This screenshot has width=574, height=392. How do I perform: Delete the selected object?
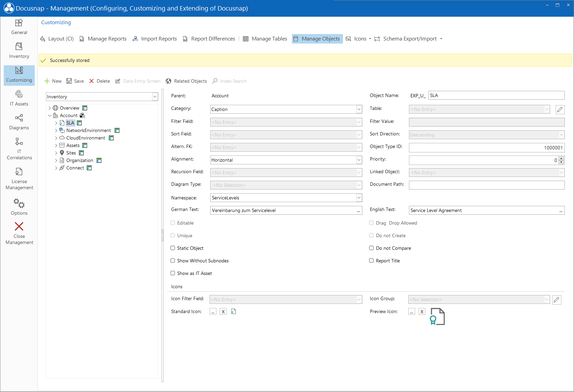coord(100,81)
